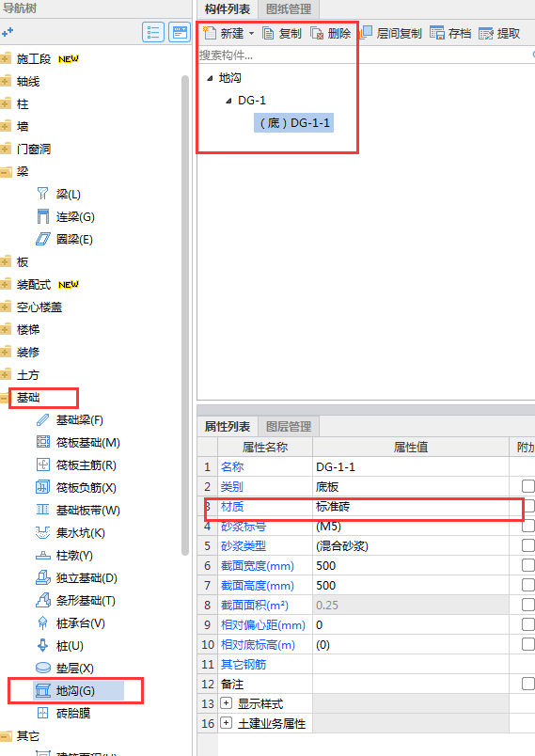Tick the checkbox in the 相对底标高(m) row

pyautogui.click(x=528, y=644)
